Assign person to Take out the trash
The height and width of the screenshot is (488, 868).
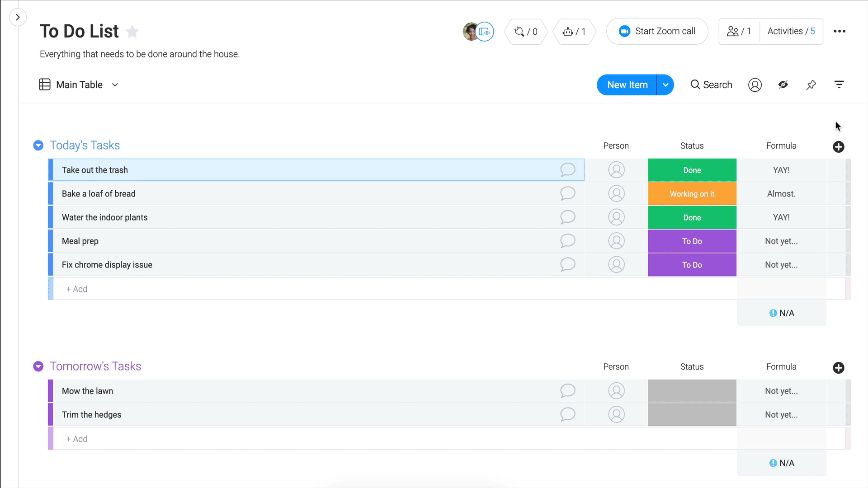tap(616, 170)
